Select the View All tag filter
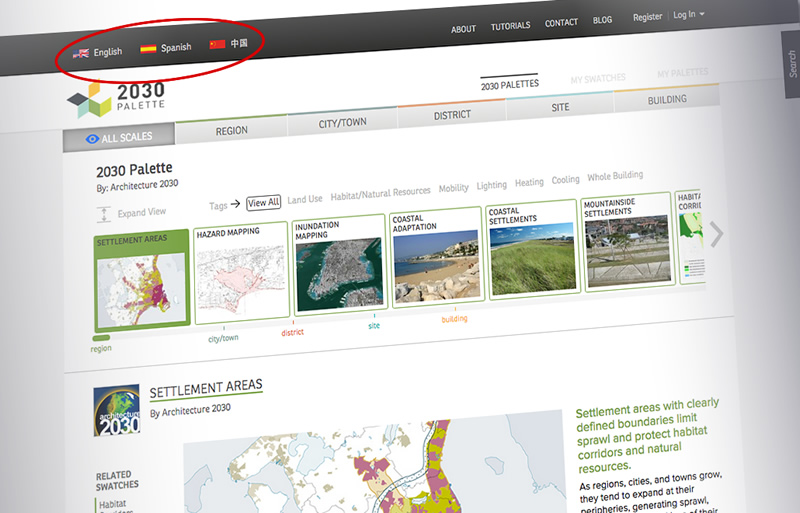This screenshot has width=800, height=513. (263, 203)
